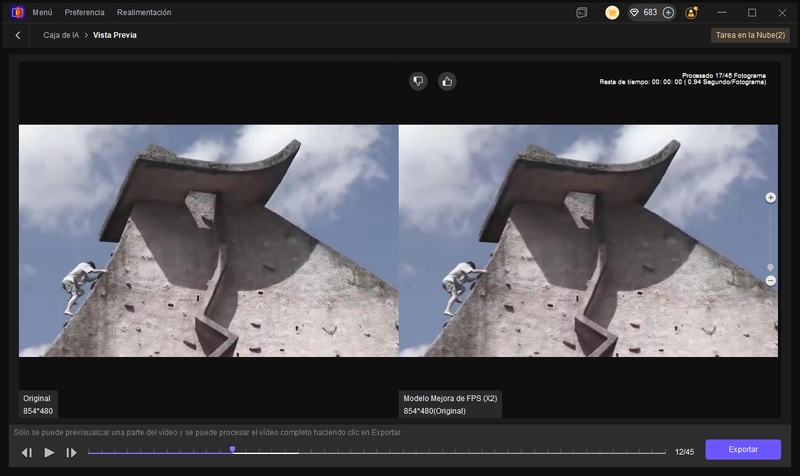Maximize the application window
This screenshot has width=800, height=476.
click(752, 13)
